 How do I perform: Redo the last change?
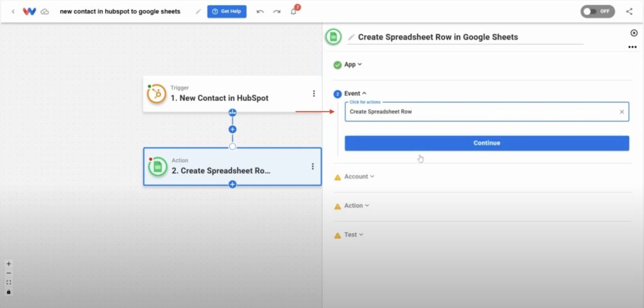(x=277, y=11)
